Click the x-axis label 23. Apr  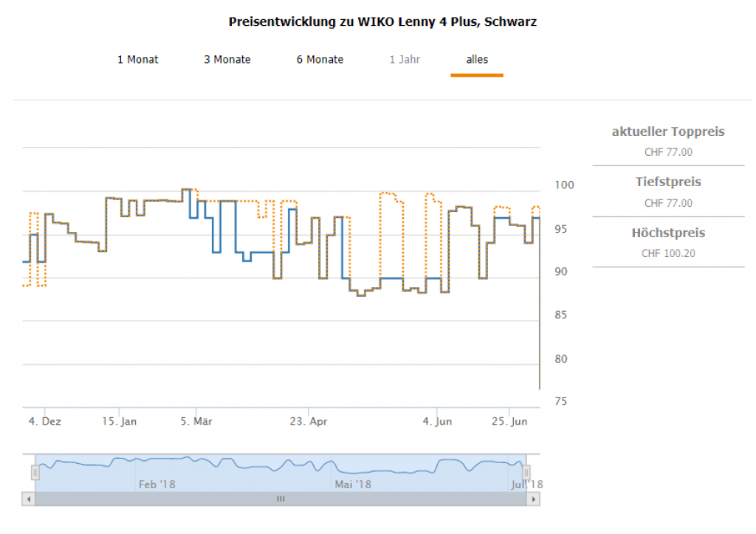pyautogui.click(x=309, y=421)
